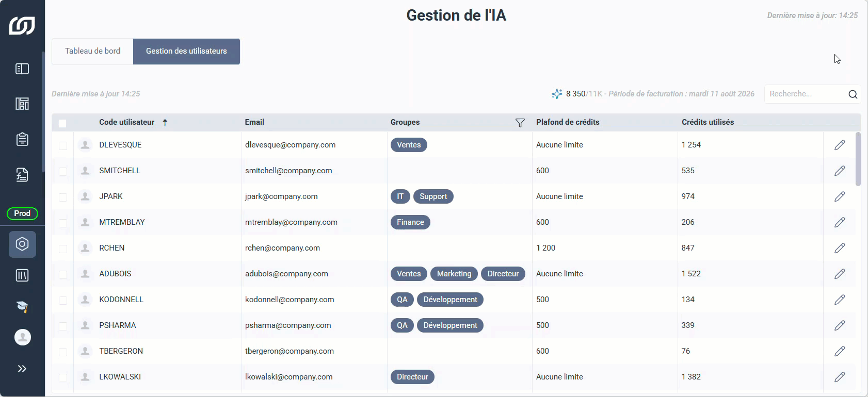This screenshot has height=397, width=868.
Task: Edit the LKOWALSKI user row
Action: tap(840, 377)
